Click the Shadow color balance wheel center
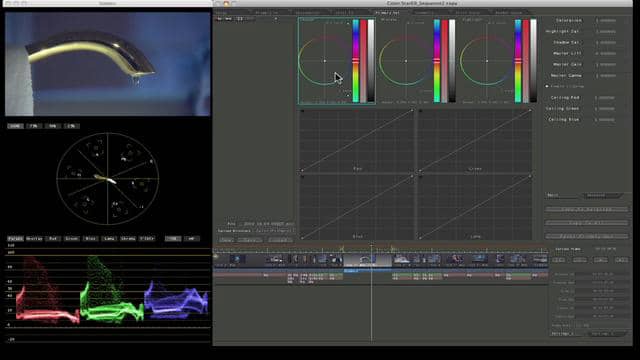The image size is (640, 360). (324, 61)
